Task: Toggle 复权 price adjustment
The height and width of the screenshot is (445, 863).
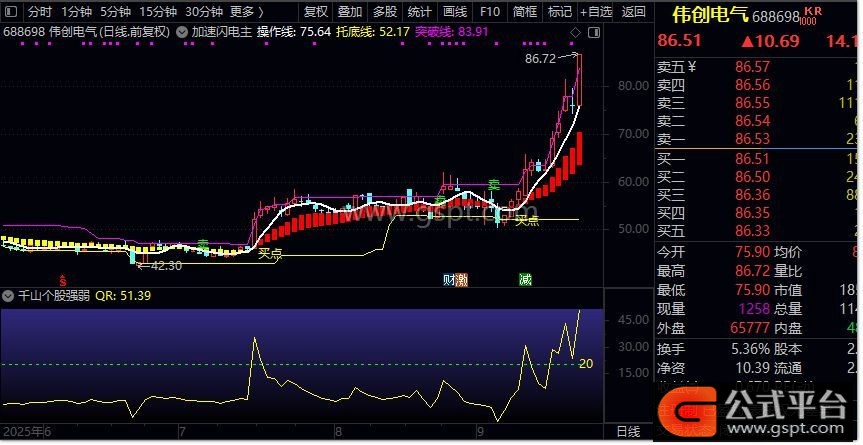Action: (315, 12)
